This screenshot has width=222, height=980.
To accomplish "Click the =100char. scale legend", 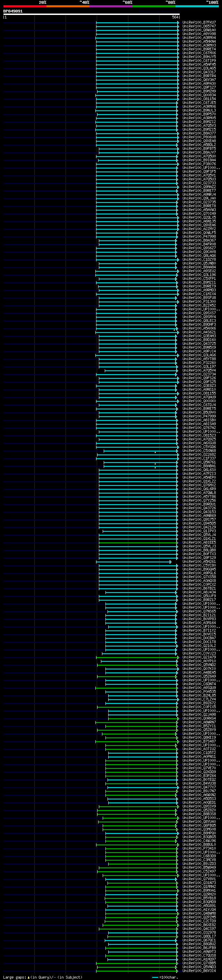I will tap(165, 977).
